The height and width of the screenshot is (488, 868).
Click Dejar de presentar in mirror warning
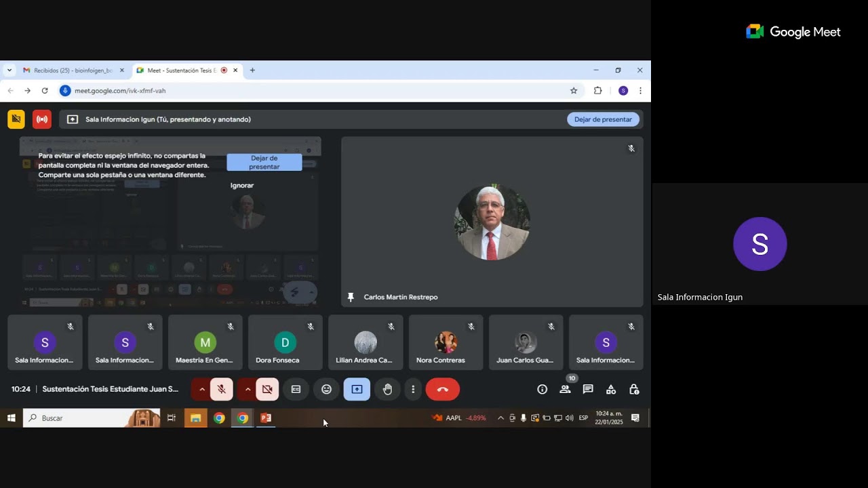click(x=264, y=162)
